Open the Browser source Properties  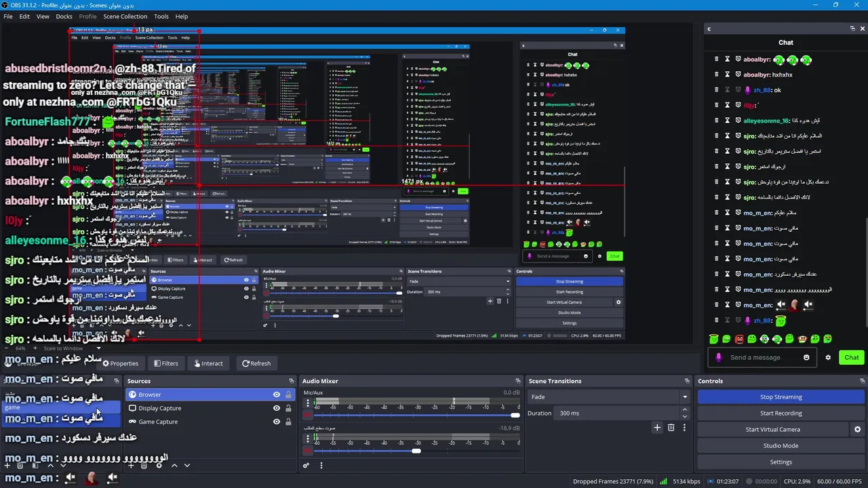pos(120,363)
